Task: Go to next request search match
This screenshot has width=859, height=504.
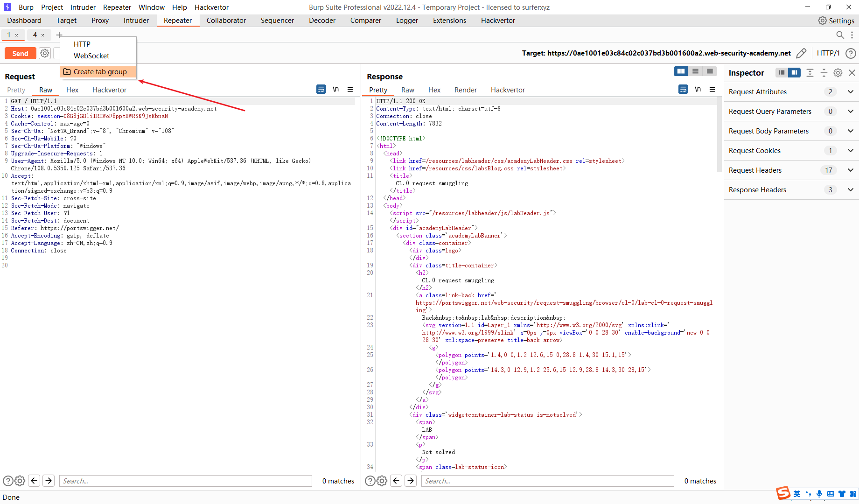Action: [x=49, y=481]
